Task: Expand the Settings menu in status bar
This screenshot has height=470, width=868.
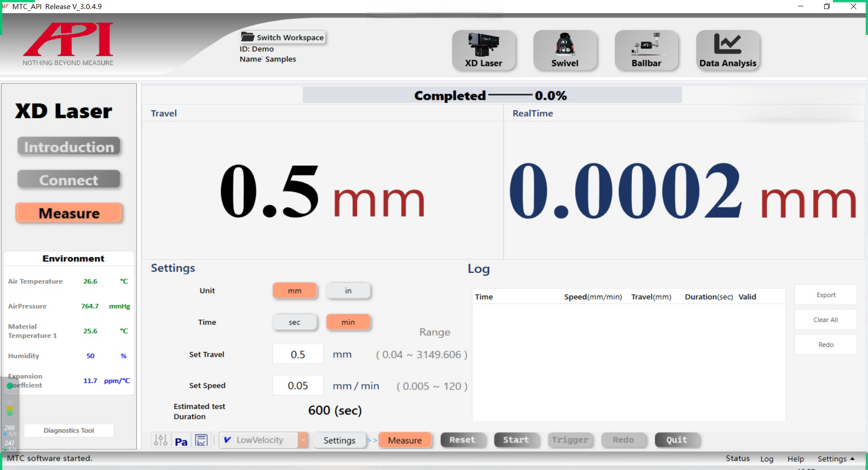Action: 836,459
